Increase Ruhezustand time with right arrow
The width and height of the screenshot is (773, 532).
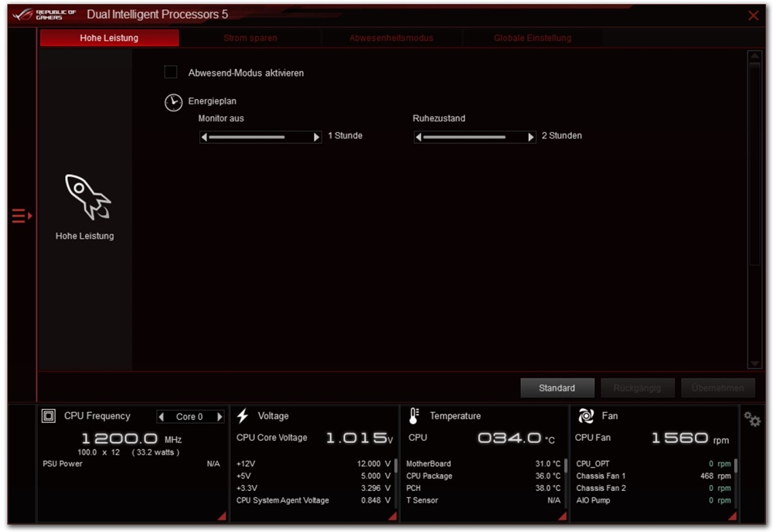[x=531, y=137]
